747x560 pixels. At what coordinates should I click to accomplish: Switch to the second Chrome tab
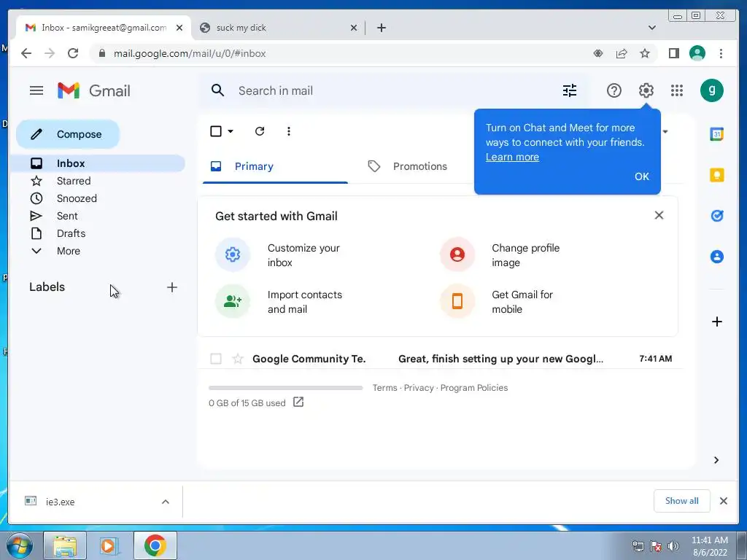point(278,28)
